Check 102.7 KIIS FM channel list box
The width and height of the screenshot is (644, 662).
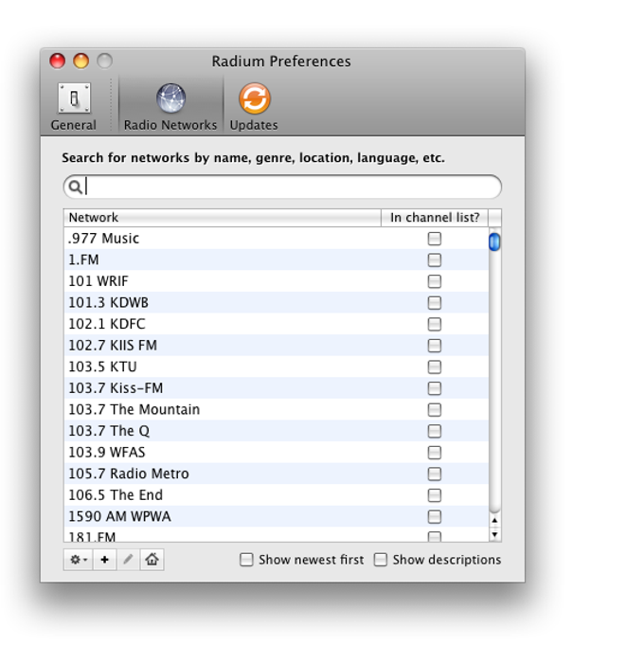pyautogui.click(x=435, y=346)
